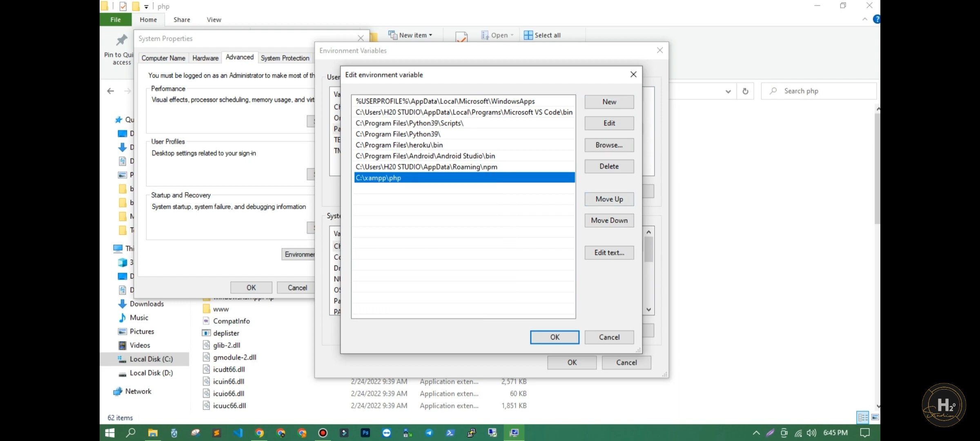Viewport: 980px width, 441px height.
Task: Close the Edit environment variable dialog
Action: 633,74
